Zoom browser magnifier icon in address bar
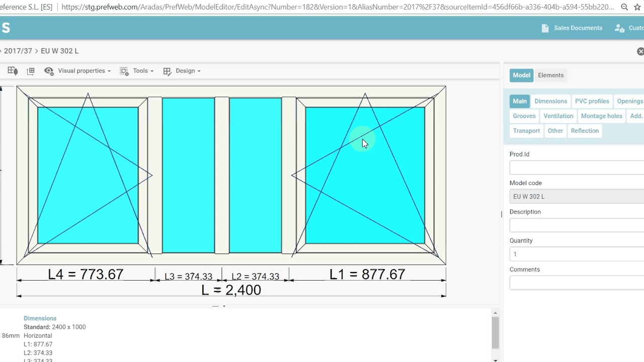The image size is (644, 362). pos(624,7)
